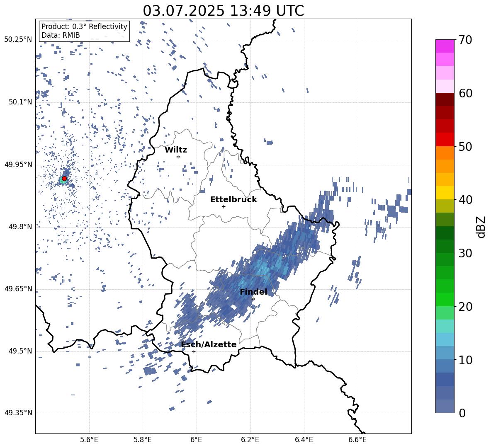Click the 50.25°N latitude label
Viewport: 491px width, 448px height.
18,40
